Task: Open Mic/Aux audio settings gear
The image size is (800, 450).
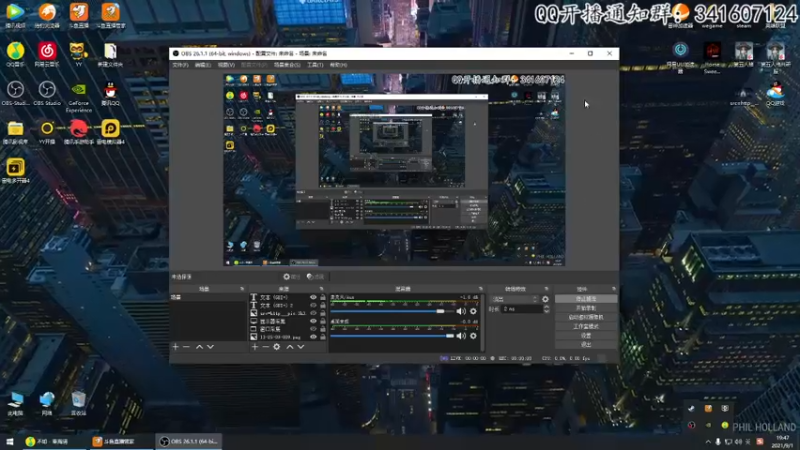Action: (473, 311)
